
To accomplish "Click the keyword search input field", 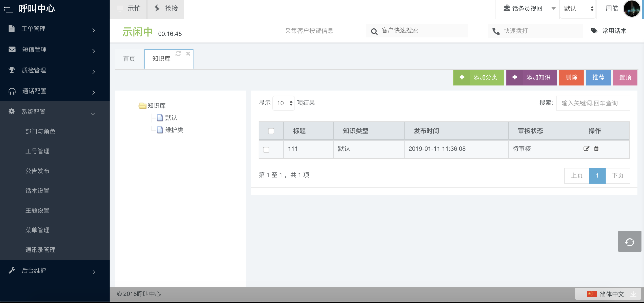I will point(593,103).
